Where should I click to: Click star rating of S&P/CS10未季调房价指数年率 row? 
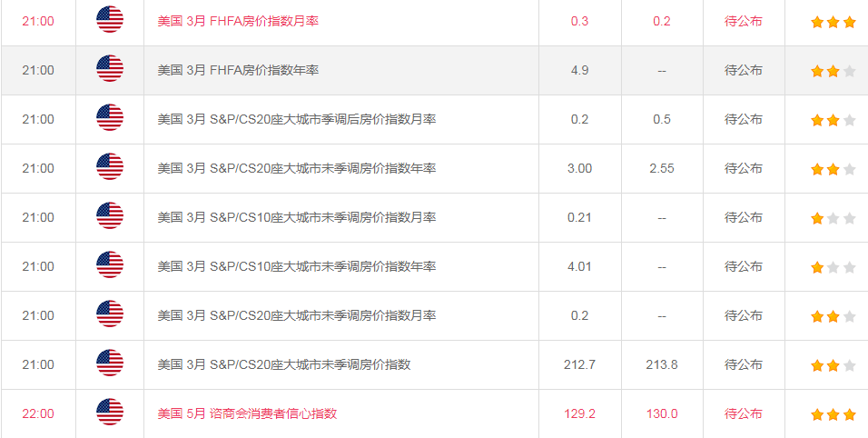pos(833,267)
